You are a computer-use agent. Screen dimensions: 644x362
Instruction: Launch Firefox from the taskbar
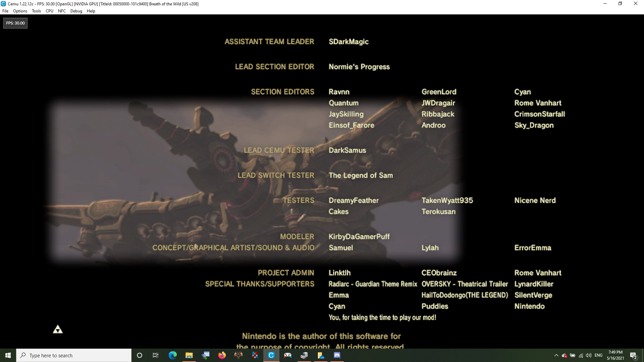coord(222,355)
